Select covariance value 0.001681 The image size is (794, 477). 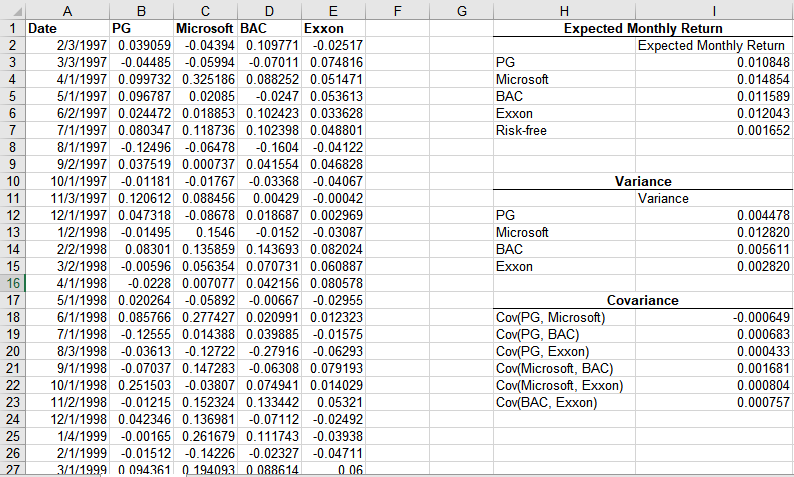click(x=714, y=369)
